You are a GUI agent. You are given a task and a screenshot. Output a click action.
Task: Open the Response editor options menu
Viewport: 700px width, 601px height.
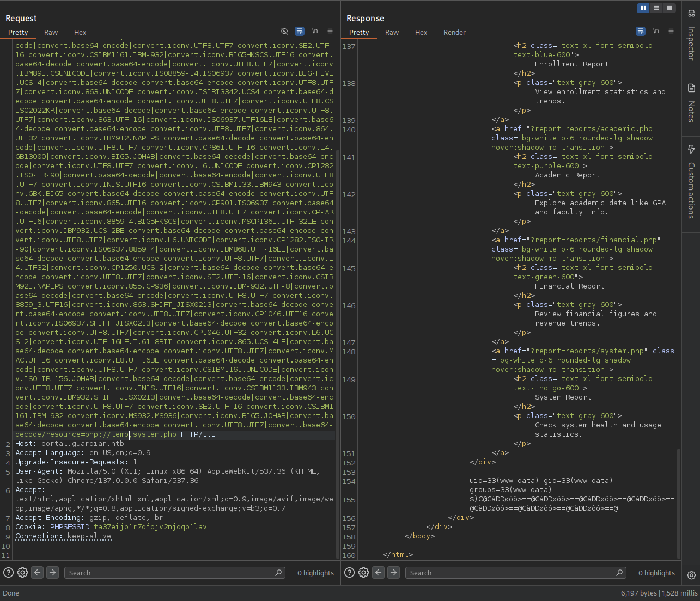pyautogui.click(x=671, y=31)
